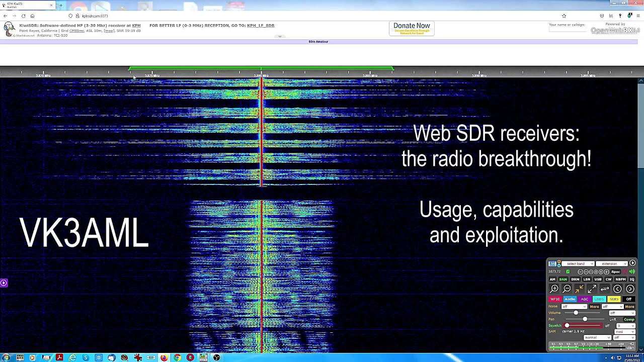Open Skype from the taskbar
The width and height of the screenshot is (644, 362).
coord(86,357)
